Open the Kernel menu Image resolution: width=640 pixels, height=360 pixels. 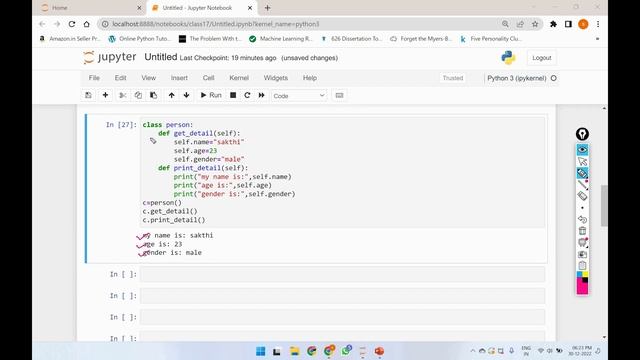coord(239,78)
